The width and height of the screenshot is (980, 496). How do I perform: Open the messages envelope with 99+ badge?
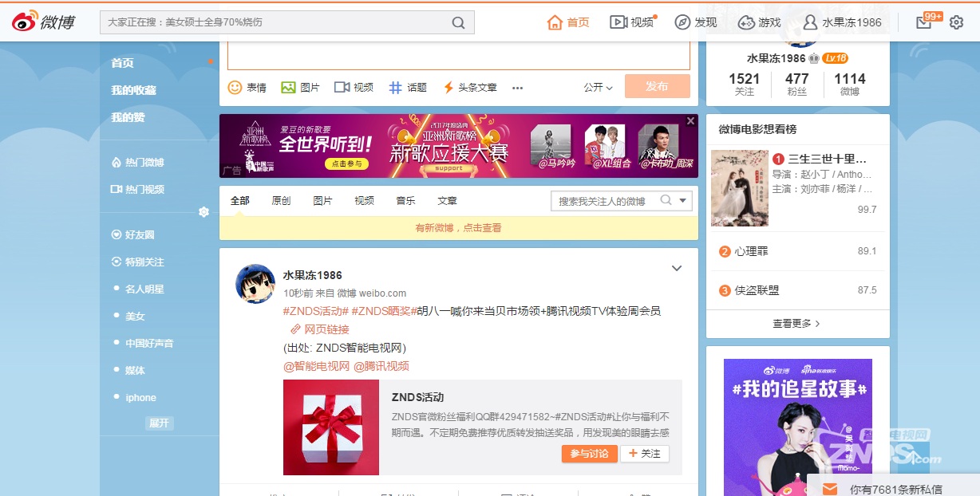(x=924, y=22)
